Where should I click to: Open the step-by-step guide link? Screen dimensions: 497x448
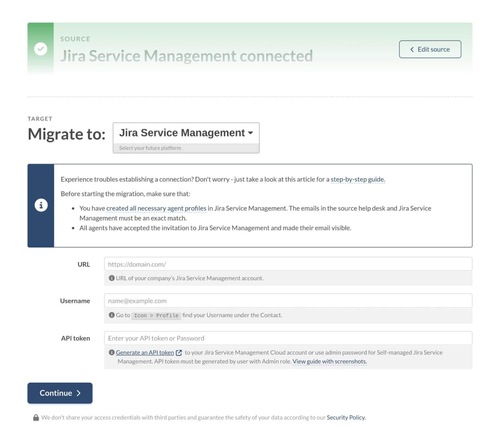point(357,179)
